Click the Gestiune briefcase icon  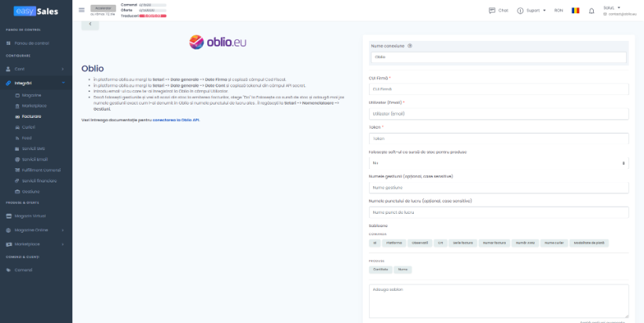tap(17, 192)
